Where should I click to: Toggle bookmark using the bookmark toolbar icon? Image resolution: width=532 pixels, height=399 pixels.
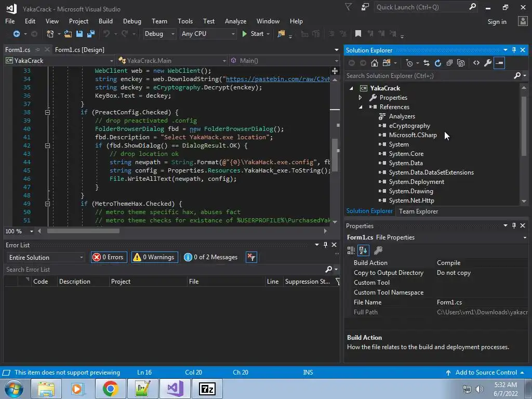click(358, 34)
